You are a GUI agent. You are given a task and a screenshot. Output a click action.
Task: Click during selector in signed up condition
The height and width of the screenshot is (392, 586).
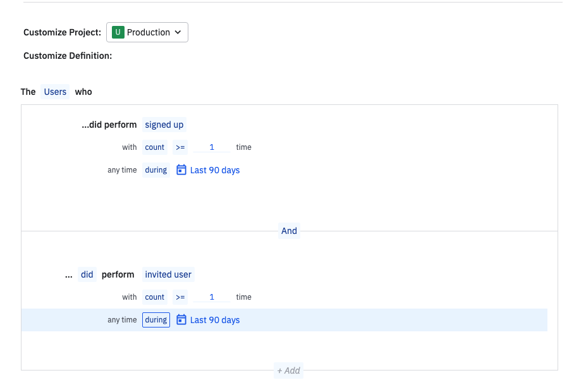[x=156, y=170]
